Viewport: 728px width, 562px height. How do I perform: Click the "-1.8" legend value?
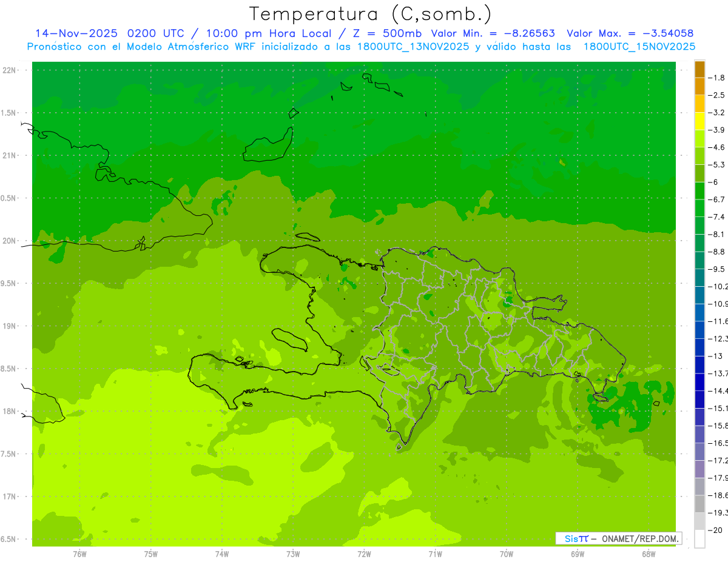coord(716,78)
